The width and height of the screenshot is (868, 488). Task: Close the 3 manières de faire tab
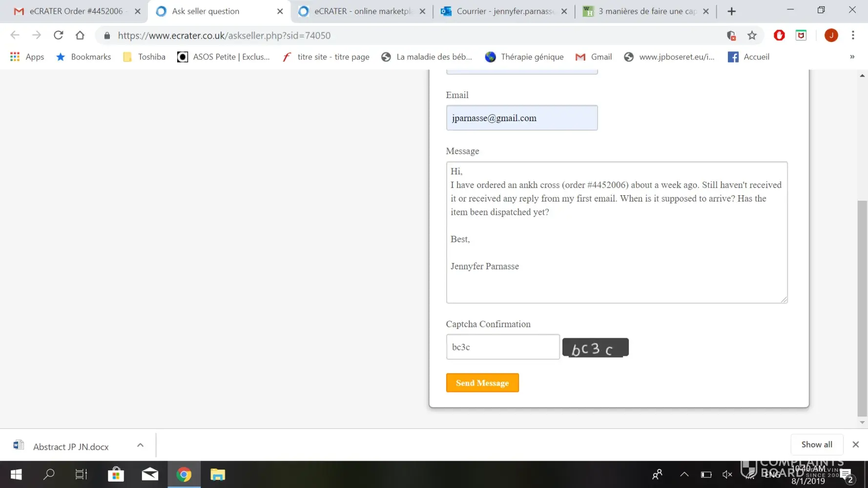[x=705, y=11]
